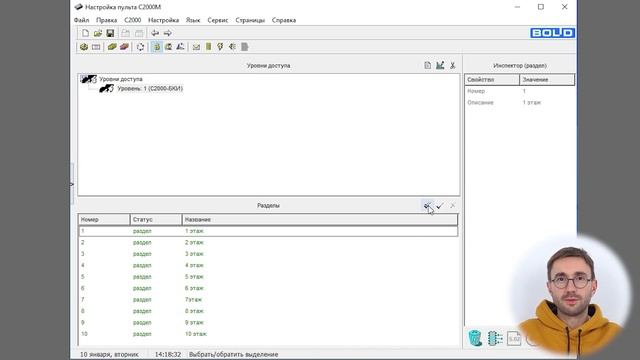Click the Значение header in Inspector

547,80
